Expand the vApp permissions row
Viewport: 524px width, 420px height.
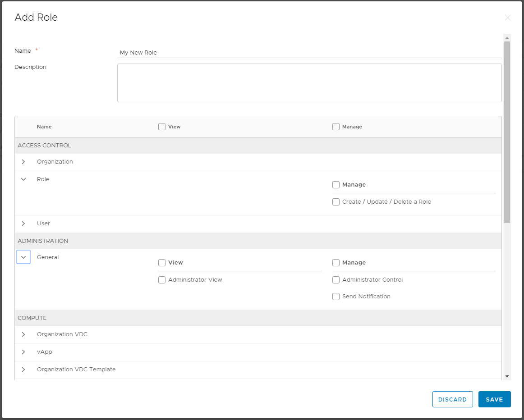23,352
